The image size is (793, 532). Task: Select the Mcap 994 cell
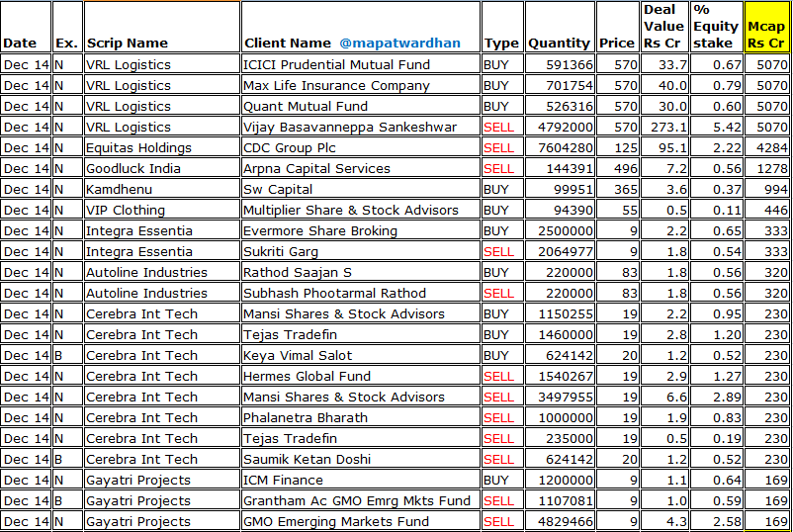pos(766,189)
